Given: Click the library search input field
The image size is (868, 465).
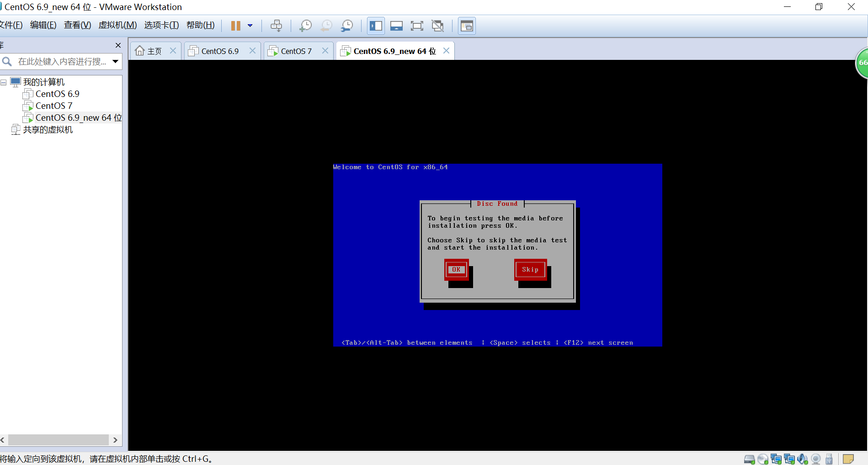Looking at the screenshot, I should click(62, 61).
